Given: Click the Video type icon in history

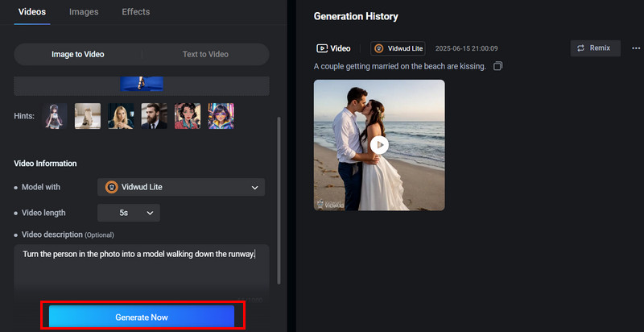Looking at the screenshot, I should [322, 48].
